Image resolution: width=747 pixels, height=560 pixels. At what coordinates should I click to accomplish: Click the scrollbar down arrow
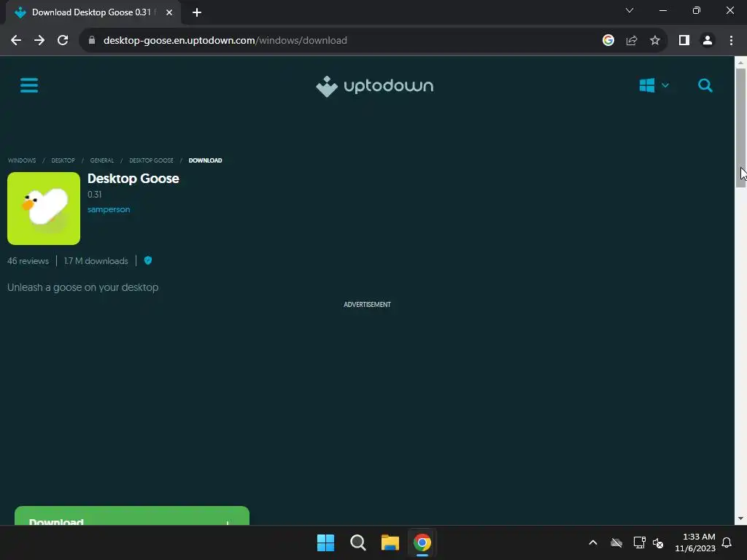pos(740,518)
